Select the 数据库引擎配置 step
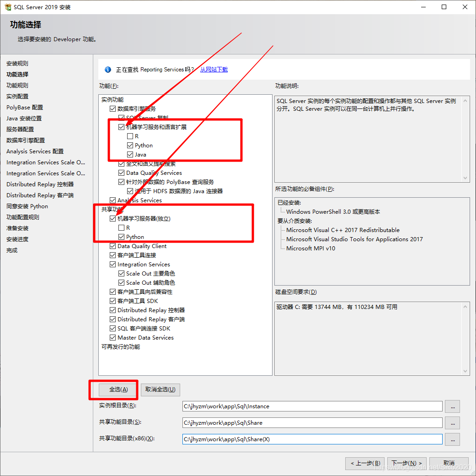Screen dimensions: 476x476 pyautogui.click(x=26, y=141)
